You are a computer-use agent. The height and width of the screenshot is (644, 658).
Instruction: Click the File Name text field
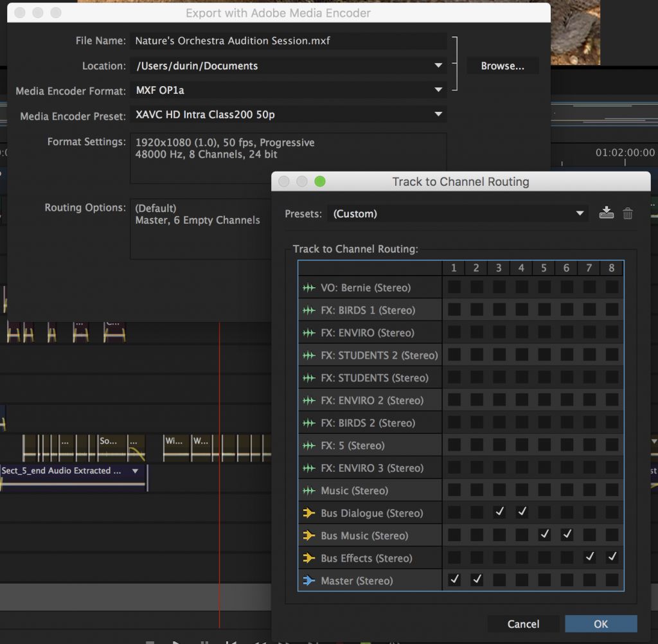288,40
